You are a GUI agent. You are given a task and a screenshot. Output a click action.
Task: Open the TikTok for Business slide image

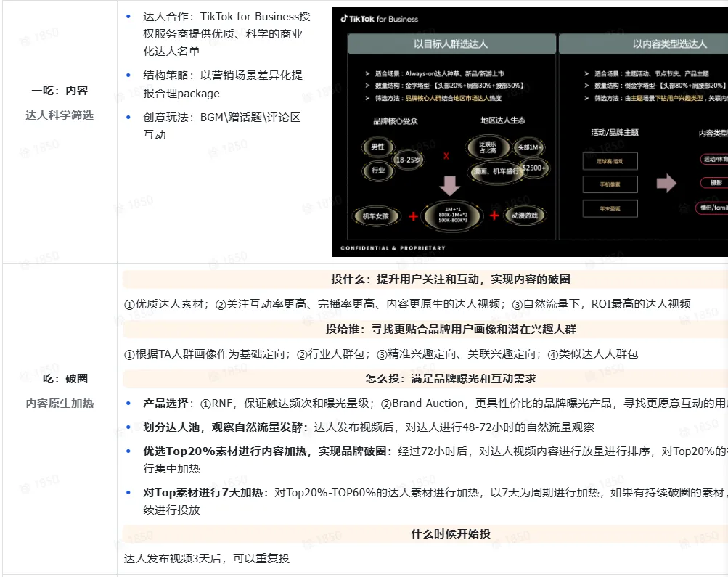tap(530, 132)
